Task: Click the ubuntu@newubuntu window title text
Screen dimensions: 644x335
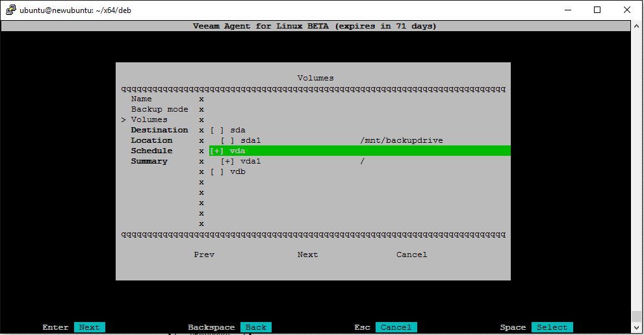Action: tap(75, 10)
